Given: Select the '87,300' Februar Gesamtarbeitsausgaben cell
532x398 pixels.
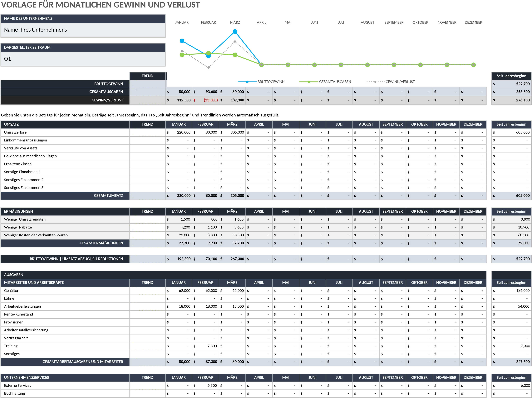Looking at the screenshot, I should [205, 362].
